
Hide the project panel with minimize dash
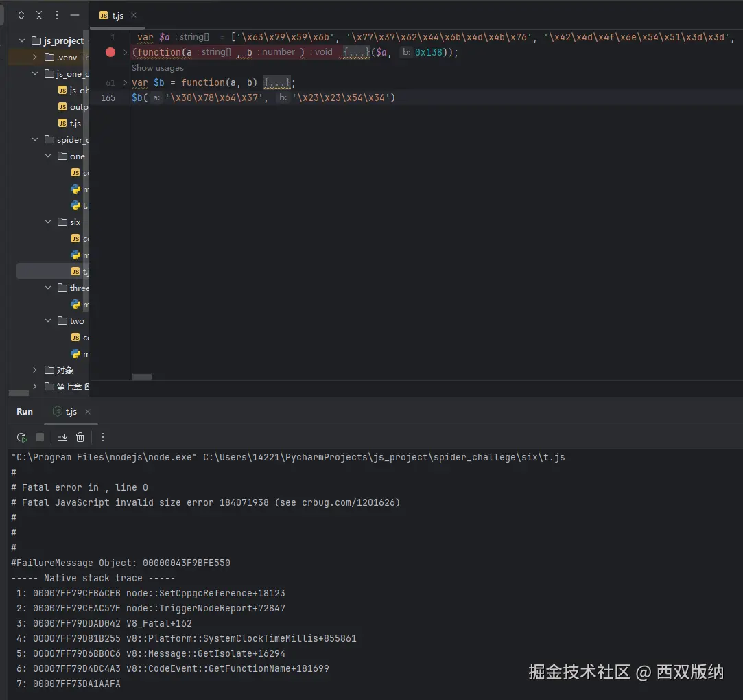(x=74, y=15)
